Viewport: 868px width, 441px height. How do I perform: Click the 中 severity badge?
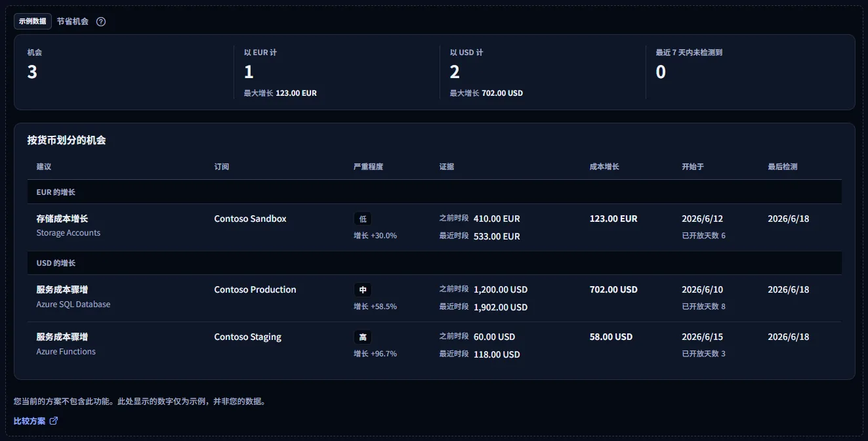click(363, 289)
